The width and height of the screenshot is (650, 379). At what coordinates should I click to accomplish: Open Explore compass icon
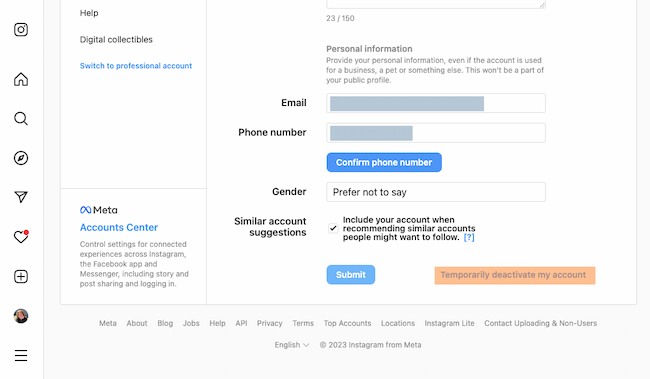[21, 158]
